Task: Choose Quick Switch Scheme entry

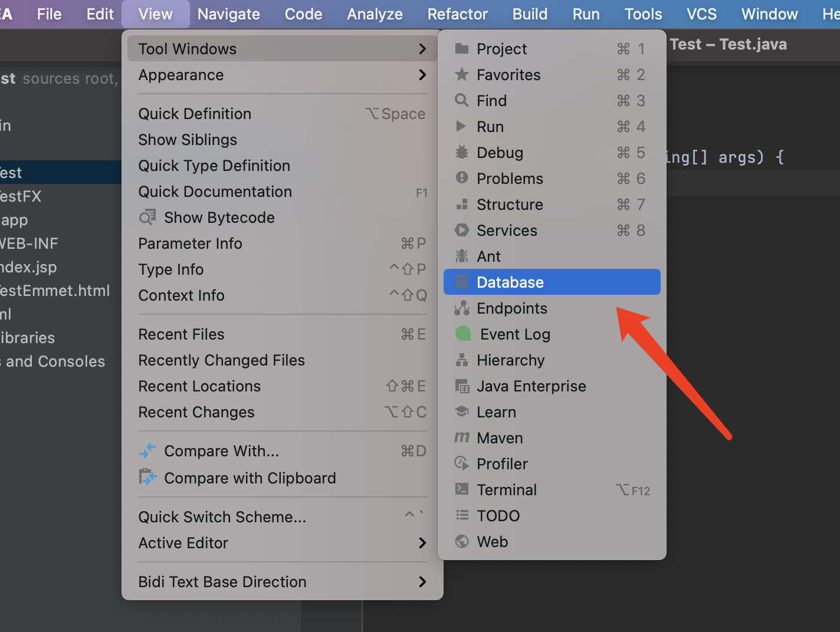Action: [x=283, y=517]
